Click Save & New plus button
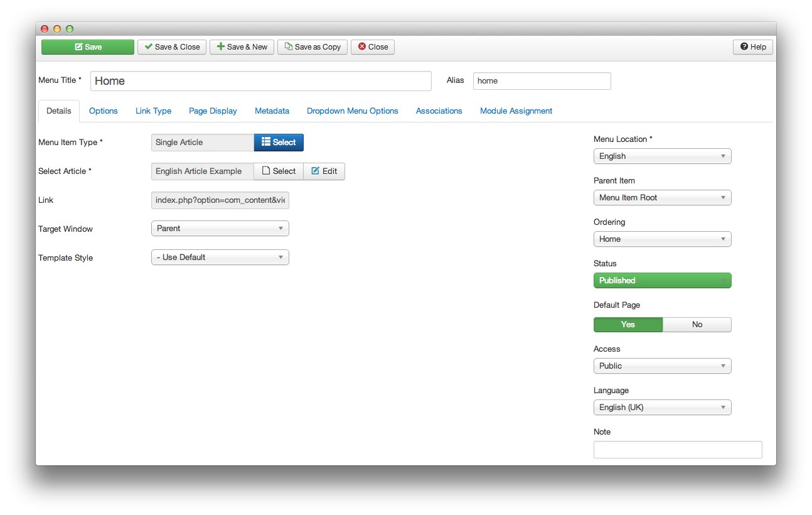 [242, 47]
